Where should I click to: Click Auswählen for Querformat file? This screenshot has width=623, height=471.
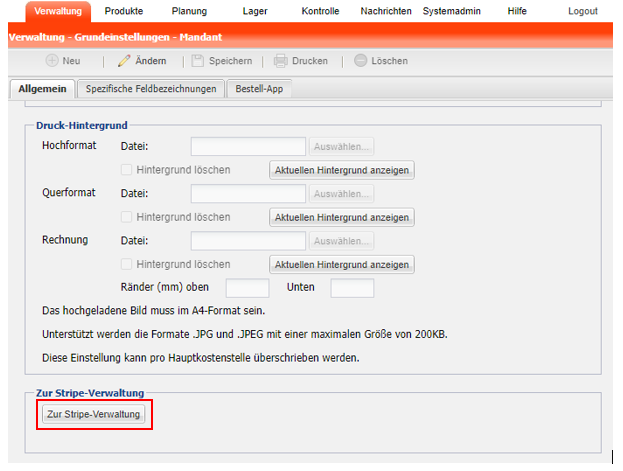click(x=341, y=194)
